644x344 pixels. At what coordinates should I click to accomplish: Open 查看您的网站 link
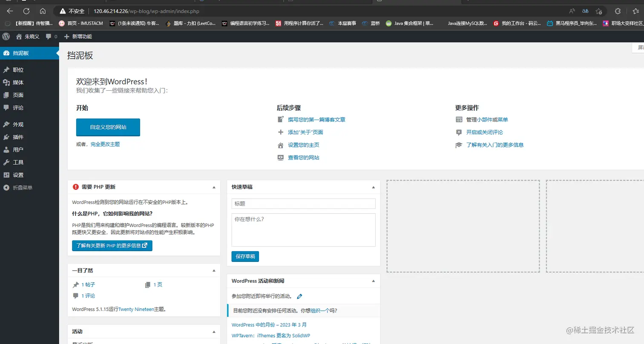304,158
